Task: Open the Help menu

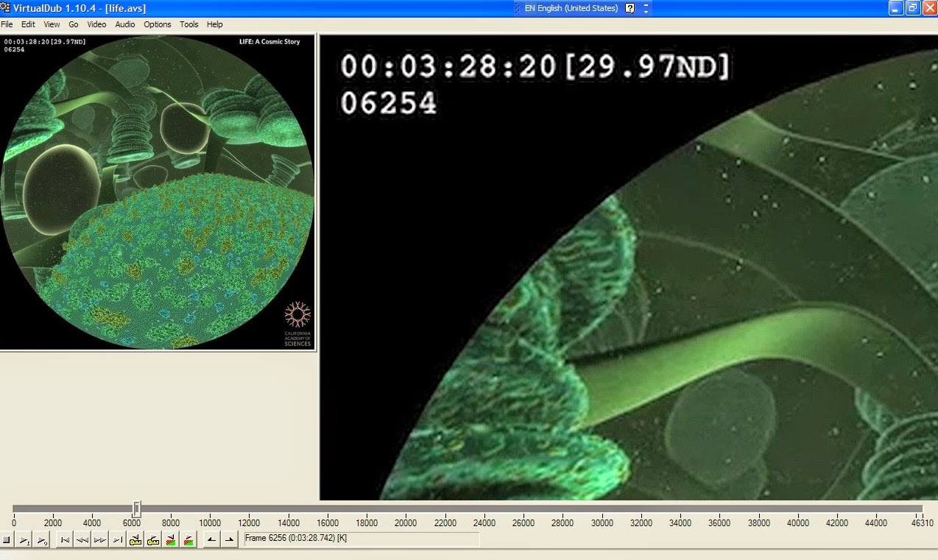Action: pyautogui.click(x=214, y=24)
